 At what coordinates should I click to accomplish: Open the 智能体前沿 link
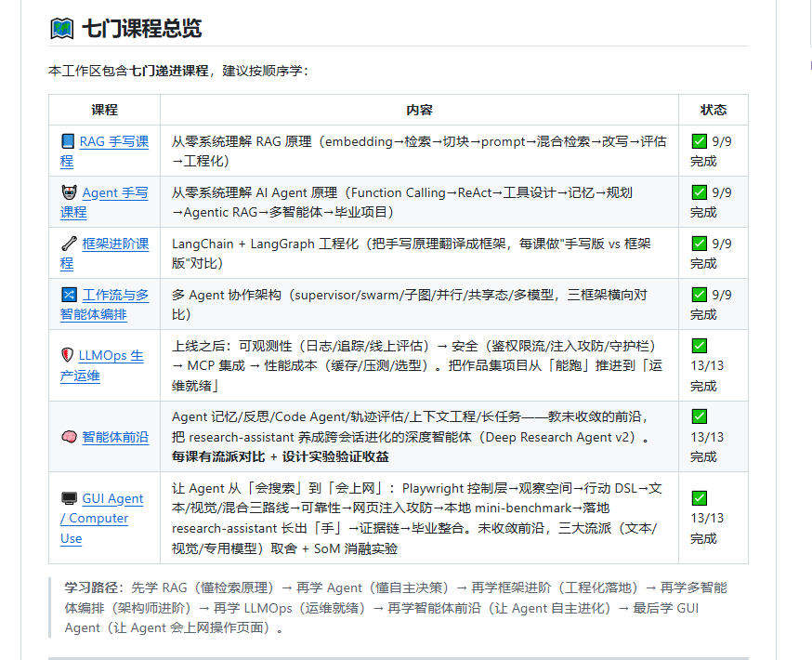pos(115,437)
